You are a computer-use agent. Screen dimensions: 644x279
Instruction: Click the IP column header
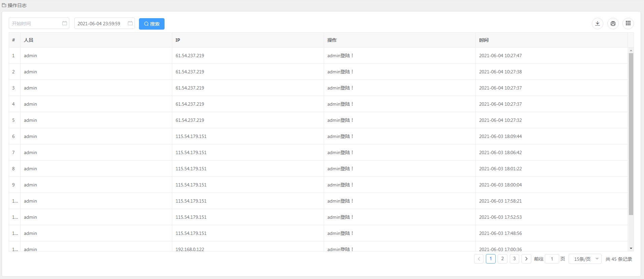178,40
